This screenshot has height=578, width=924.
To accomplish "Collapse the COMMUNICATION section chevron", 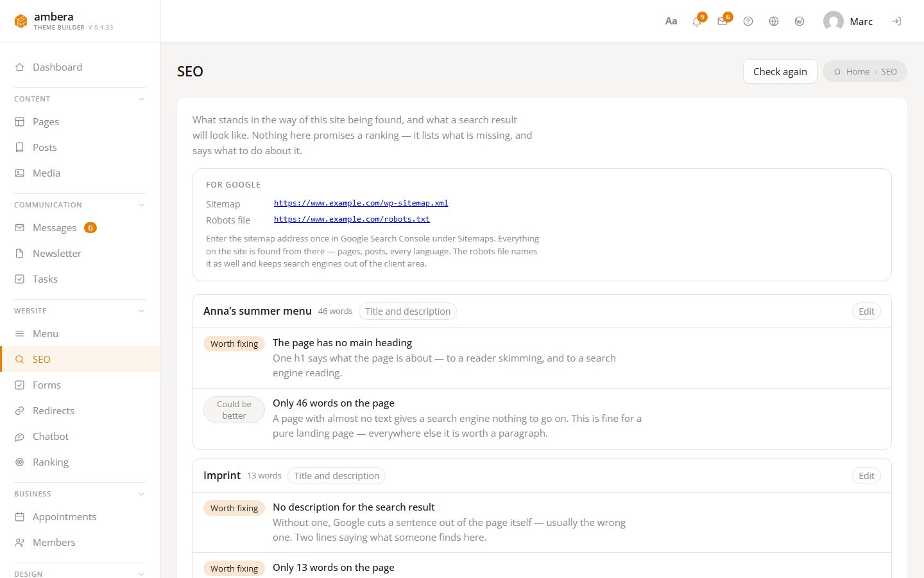I will pyautogui.click(x=141, y=205).
